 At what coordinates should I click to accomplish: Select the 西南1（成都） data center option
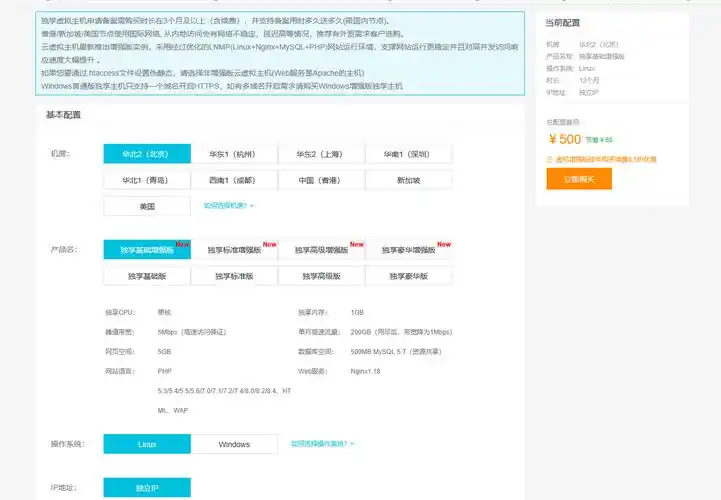click(x=235, y=180)
